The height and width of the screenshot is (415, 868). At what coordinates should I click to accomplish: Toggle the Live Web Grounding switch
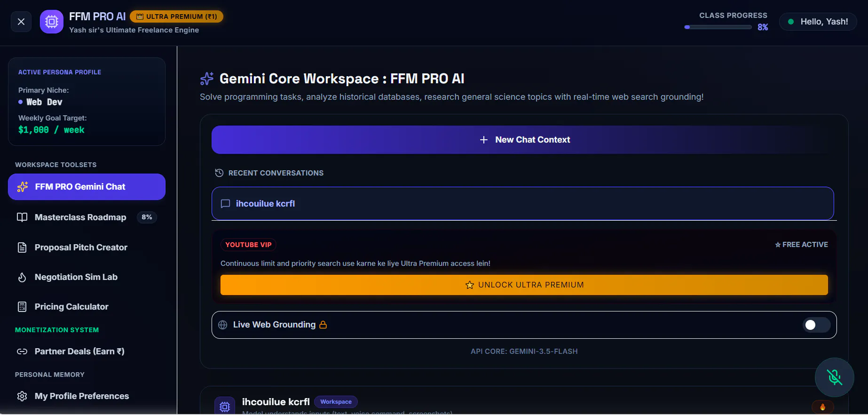[817, 325]
